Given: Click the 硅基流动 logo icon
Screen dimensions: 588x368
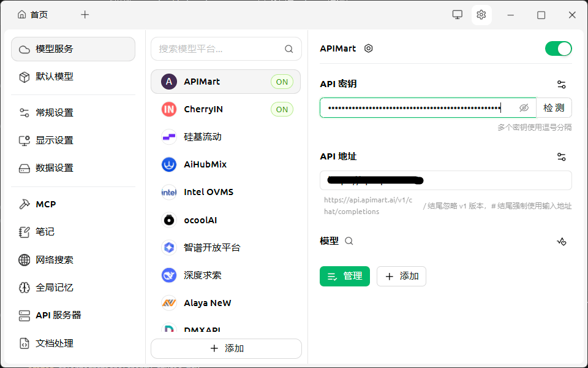Looking at the screenshot, I should pos(169,137).
